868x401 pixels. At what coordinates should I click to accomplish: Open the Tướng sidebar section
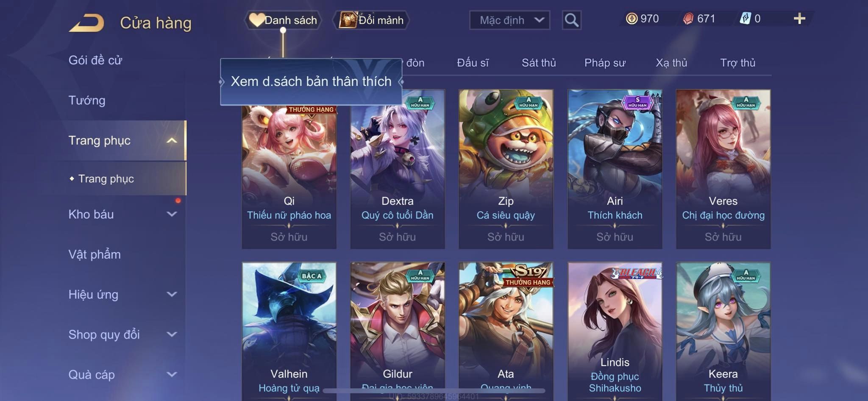tap(87, 100)
